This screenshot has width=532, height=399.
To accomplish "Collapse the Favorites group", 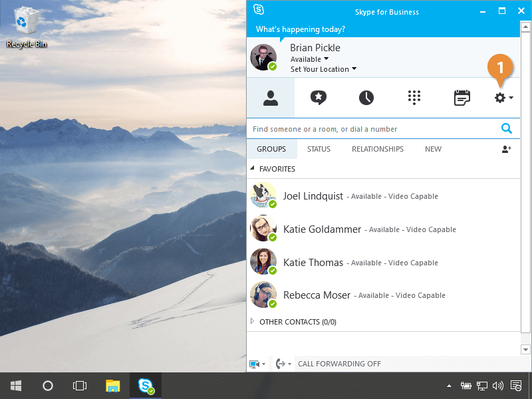I will pos(252,169).
